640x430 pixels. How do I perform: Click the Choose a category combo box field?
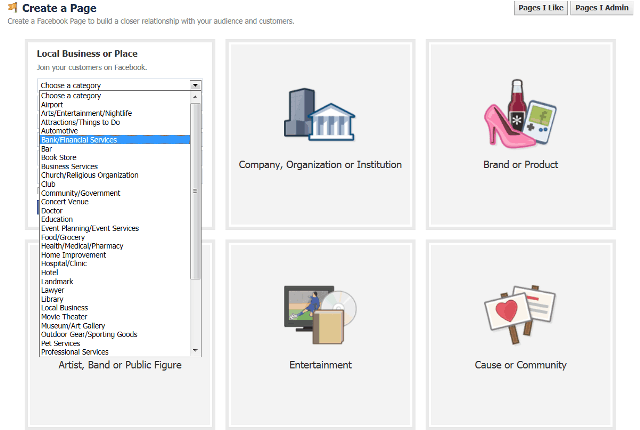point(120,85)
